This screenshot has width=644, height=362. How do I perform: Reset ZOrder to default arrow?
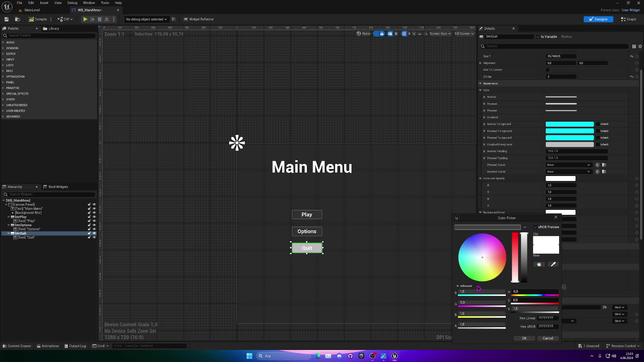[632, 77]
